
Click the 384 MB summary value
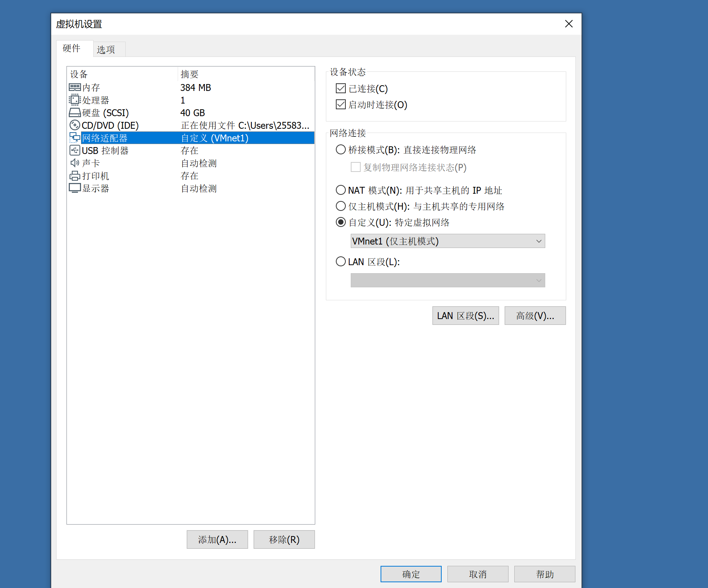196,87
